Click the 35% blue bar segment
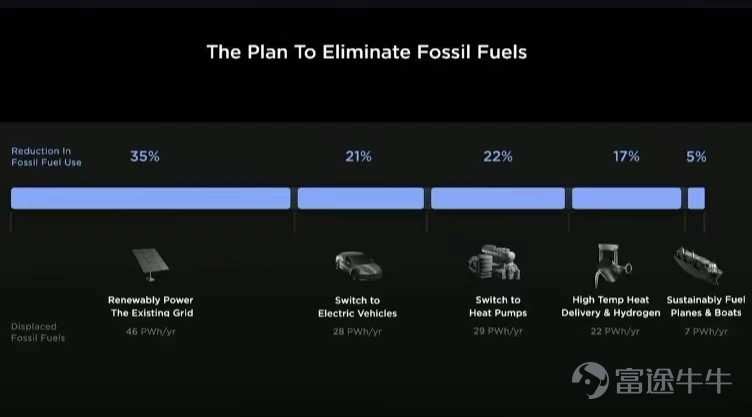This screenshot has width=752, height=417. tap(151, 198)
